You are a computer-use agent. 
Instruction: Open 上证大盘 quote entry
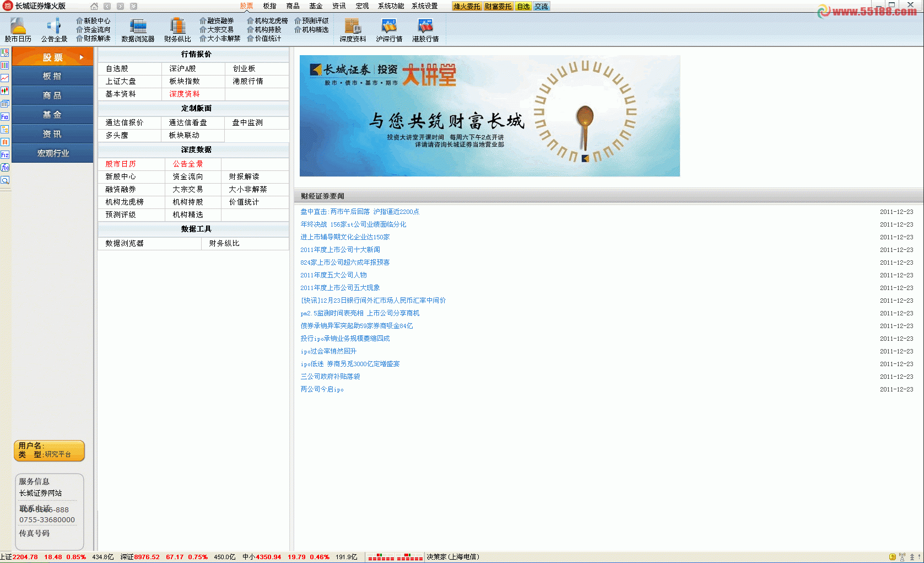(121, 81)
